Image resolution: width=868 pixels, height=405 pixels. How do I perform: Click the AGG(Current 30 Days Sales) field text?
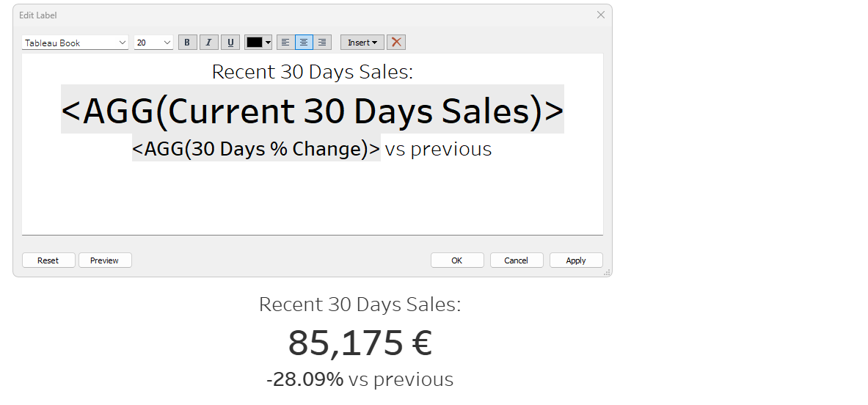tap(313, 109)
